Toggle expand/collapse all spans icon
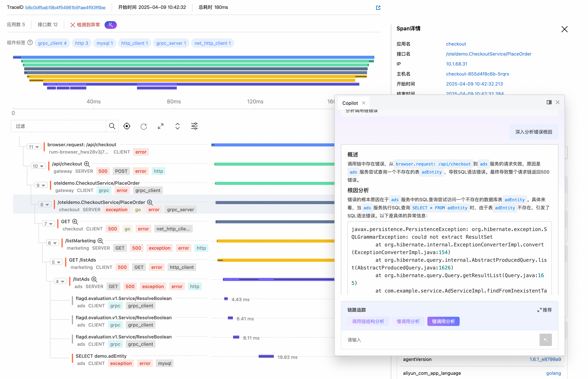Screen dimensions: 588x379 click(x=177, y=126)
